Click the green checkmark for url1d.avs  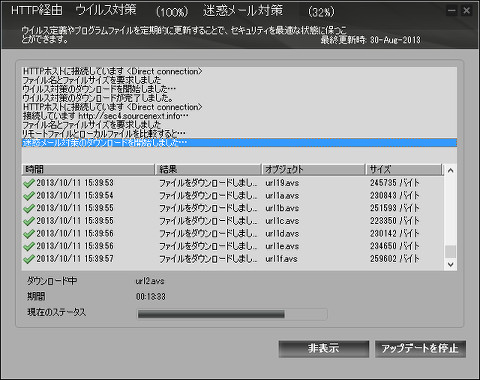[29, 234]
